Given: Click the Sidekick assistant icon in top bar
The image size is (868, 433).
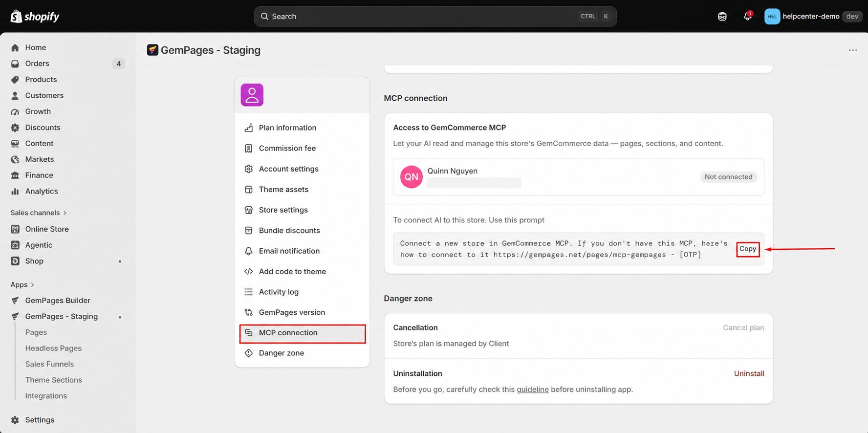Looking at the screenshot, I should coord(722,17).
